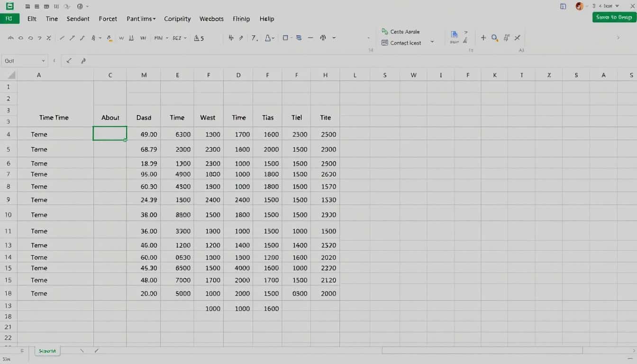Open the account dropdown beside avatar
637x364 pixels.
click(587, 6)
